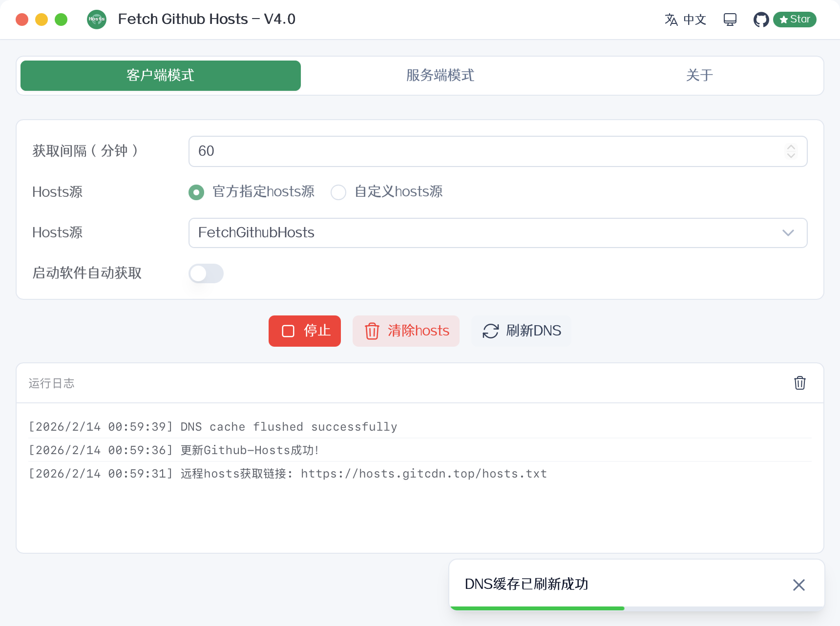The height and width of the screenshot is (626, 840).
Task: Maximize the window with green button
Action: pos(61,20)
